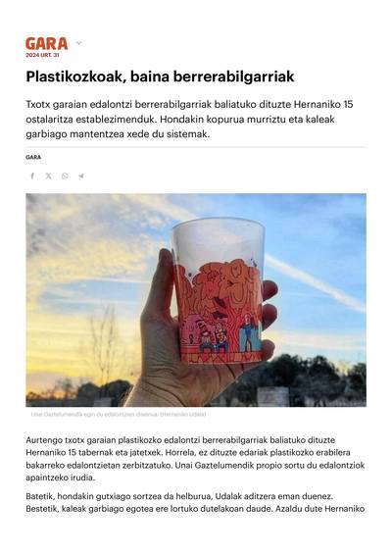Click the paragraph beginning Aurtengo txotx garaian
The height and width of the screenshot is (555, 392).
195,459
